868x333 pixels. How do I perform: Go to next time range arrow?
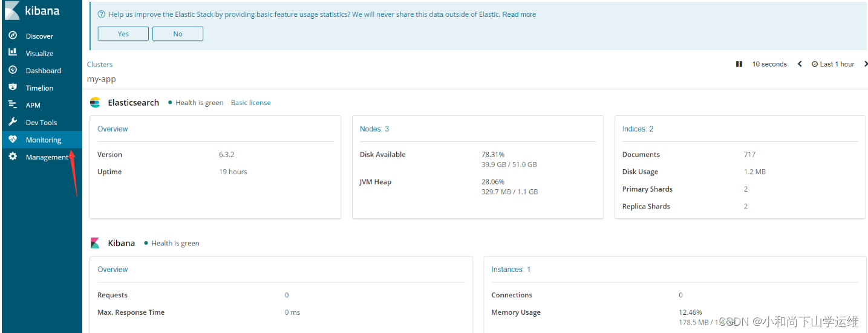pyautogui.click(x=866, y=64)
